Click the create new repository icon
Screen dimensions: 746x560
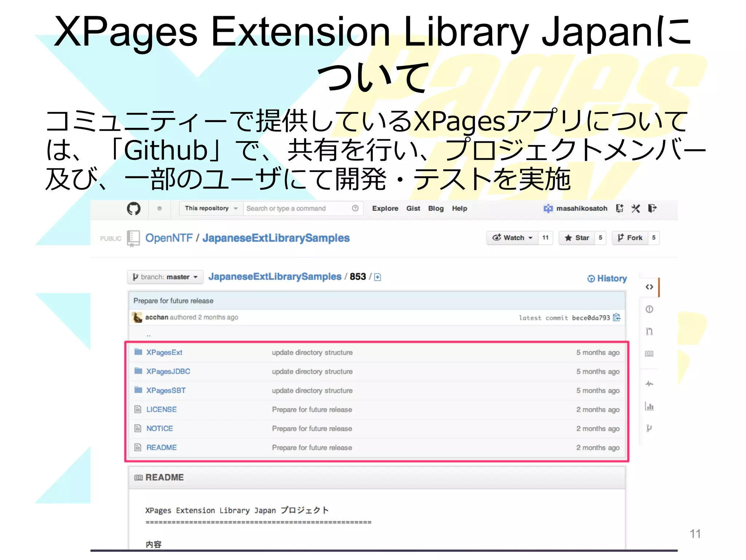coord(620,208)
